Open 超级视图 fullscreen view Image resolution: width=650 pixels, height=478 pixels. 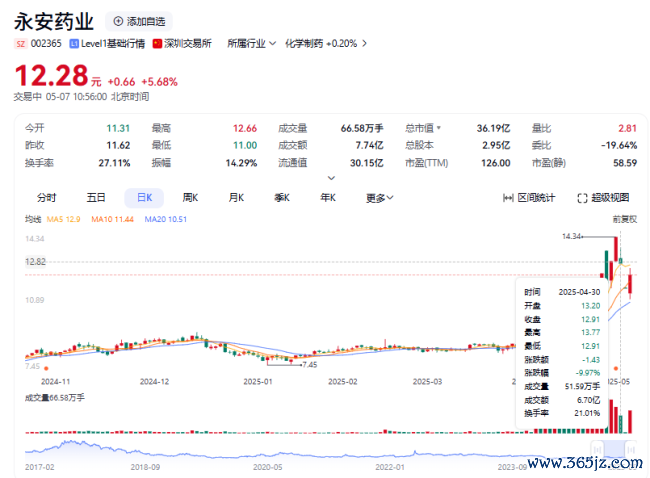(x=603, y=198)
